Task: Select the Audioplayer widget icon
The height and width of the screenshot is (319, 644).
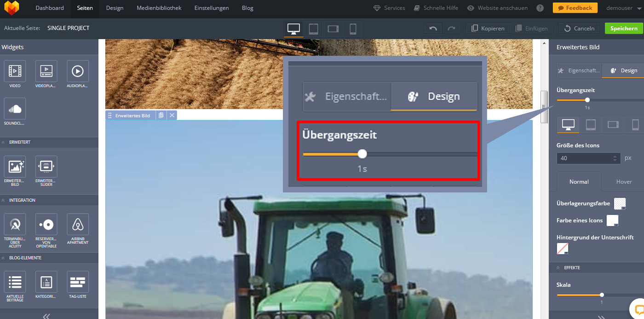Action: (x=78, y=71)
